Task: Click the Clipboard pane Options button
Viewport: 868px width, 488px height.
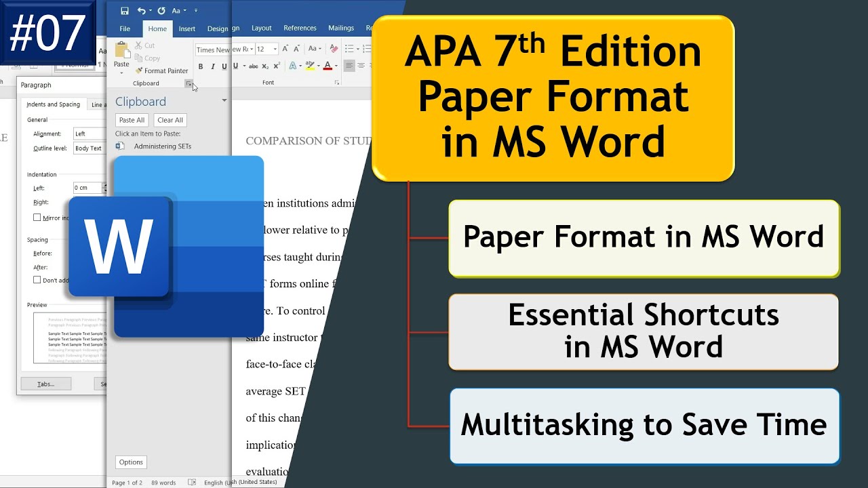Action: click(131, 462)
